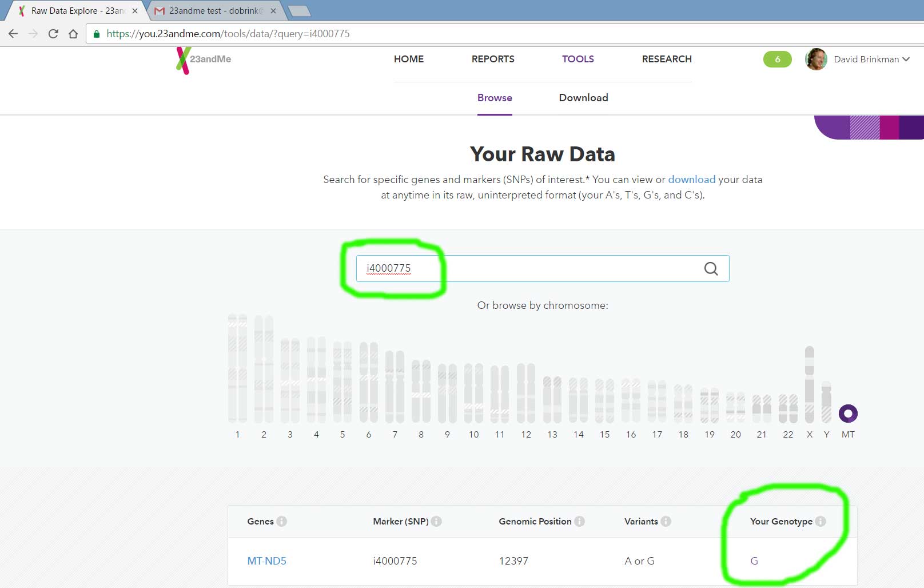924x588 pixels.
Task: Go to browser home icon
Action: pyautogui.click(x=73, y=34)
